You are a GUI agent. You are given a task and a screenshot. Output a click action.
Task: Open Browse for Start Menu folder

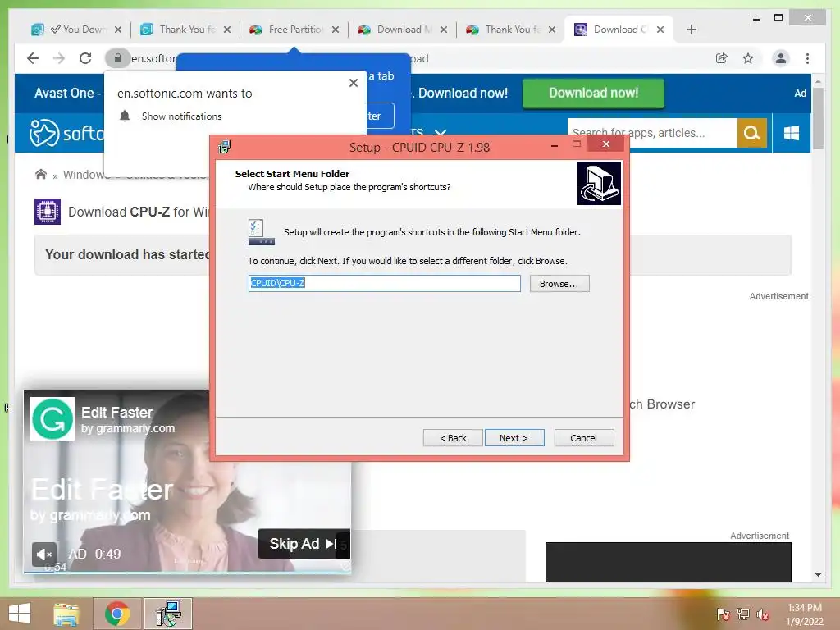point(559,283)
